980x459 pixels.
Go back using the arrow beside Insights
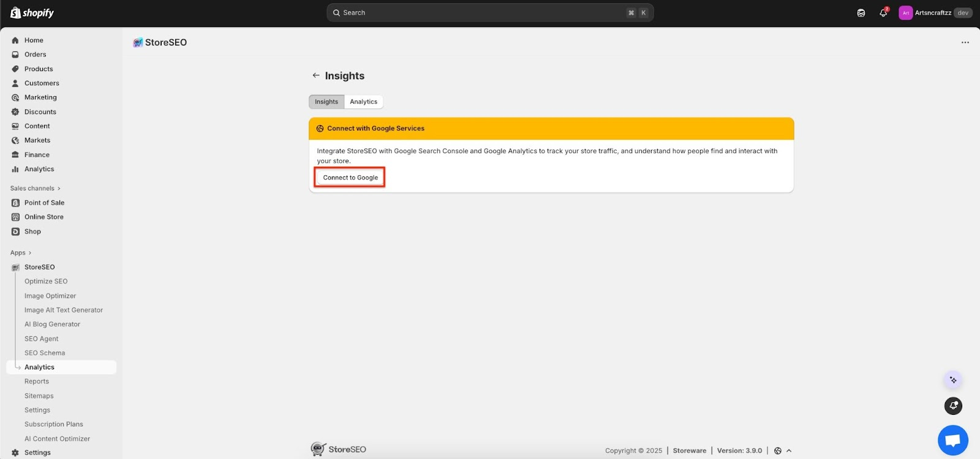click(x=316, y=75)
